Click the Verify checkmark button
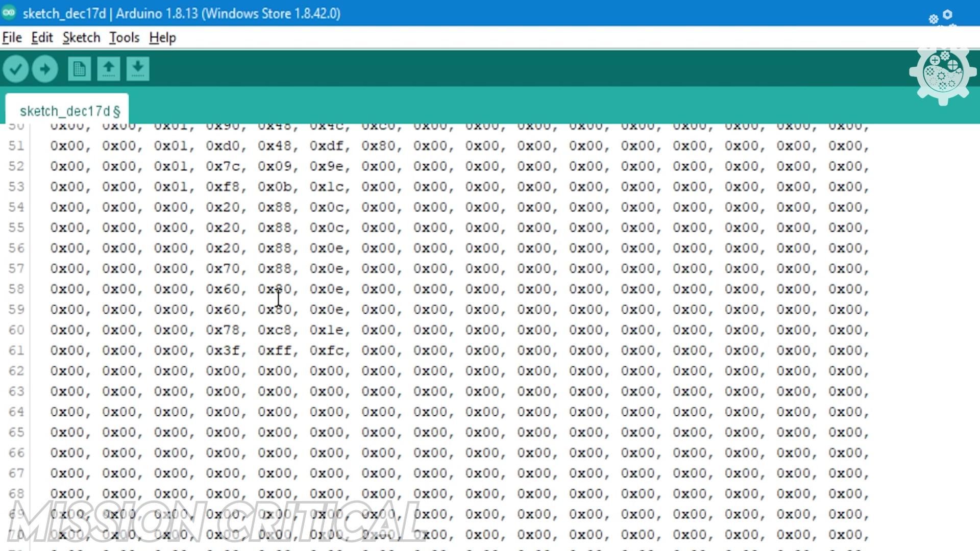Viewport: 980px width, 551px height. click(15, 69)
